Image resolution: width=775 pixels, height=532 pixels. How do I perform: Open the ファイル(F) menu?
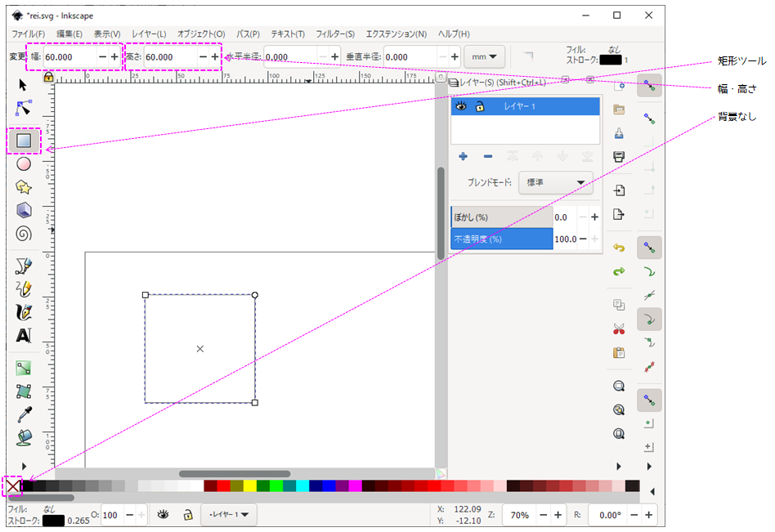pos(28,34)
